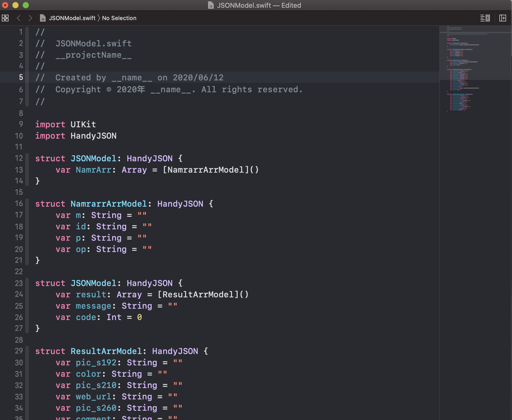This screenshot has height=420, width=512.
Task: Click '[ResultArrModel]()' on line 24
Action: [203, 294]
